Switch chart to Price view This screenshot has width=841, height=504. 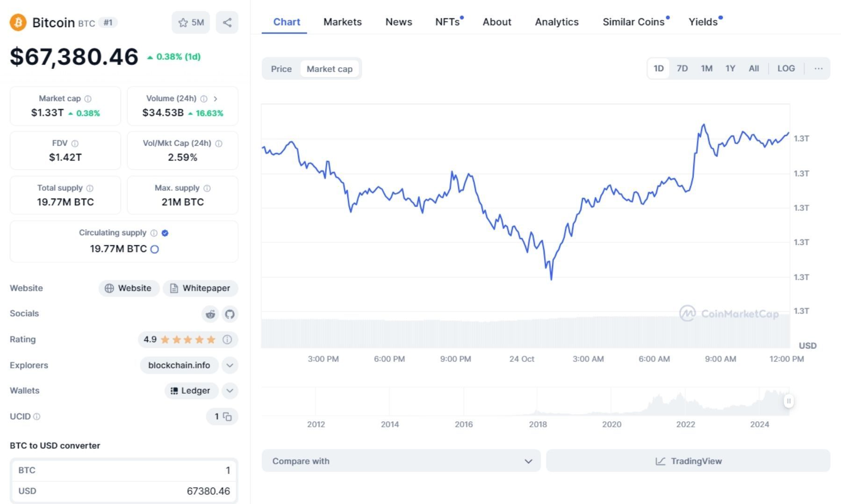pos(281,69)
